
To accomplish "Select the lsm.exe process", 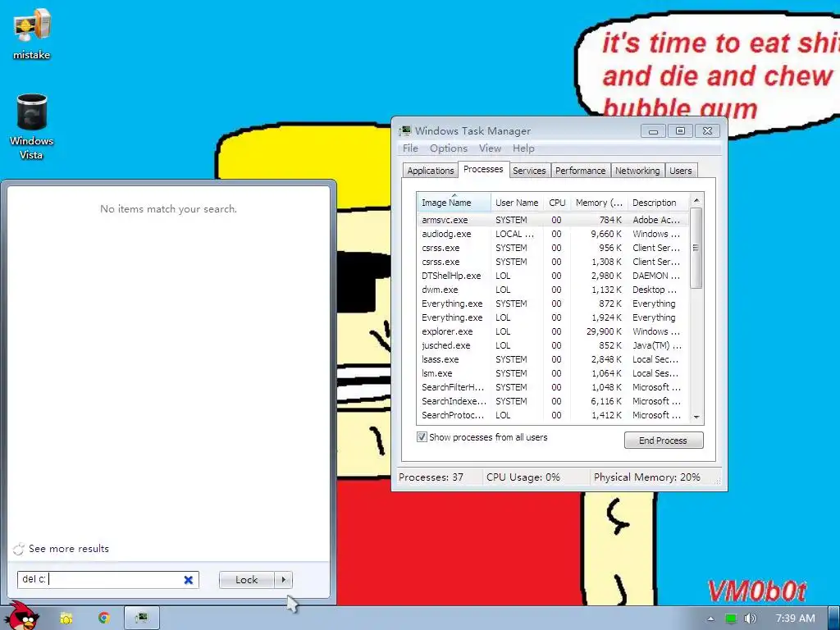I will tap(554, 373).
